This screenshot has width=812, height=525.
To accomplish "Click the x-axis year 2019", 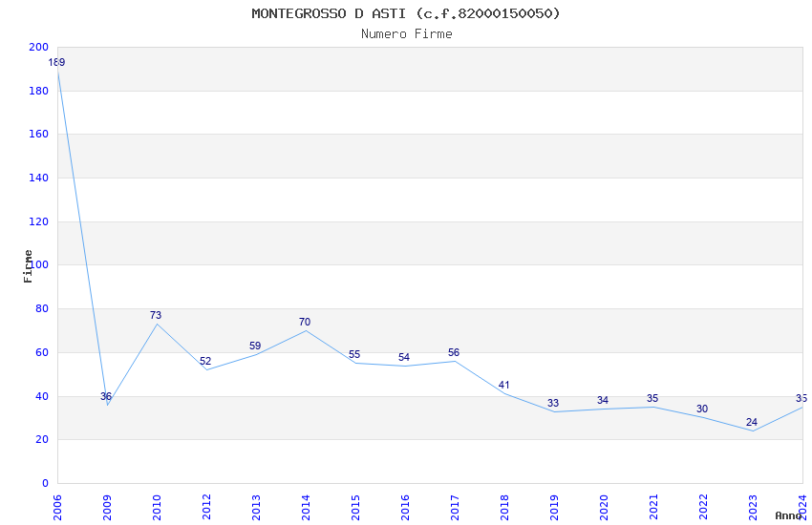I will click(x=554, y=508).
